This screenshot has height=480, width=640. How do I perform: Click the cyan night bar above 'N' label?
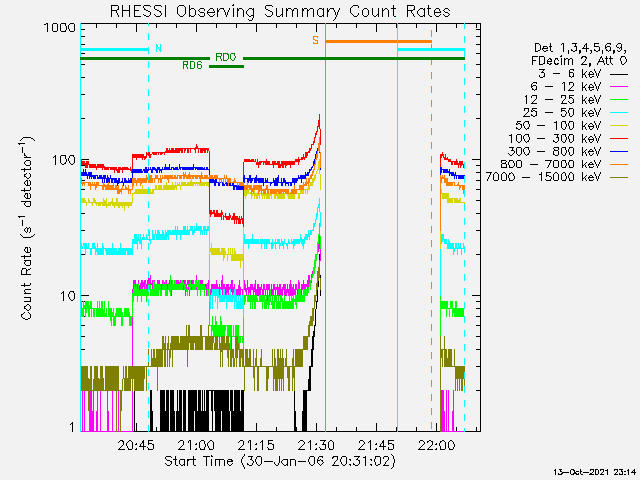tap(114, 50)
